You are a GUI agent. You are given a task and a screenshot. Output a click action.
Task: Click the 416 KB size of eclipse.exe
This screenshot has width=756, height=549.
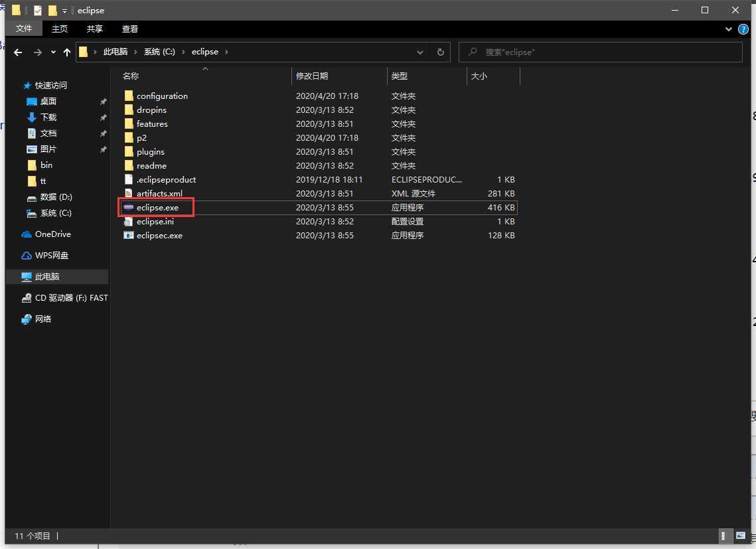point(501,207)
